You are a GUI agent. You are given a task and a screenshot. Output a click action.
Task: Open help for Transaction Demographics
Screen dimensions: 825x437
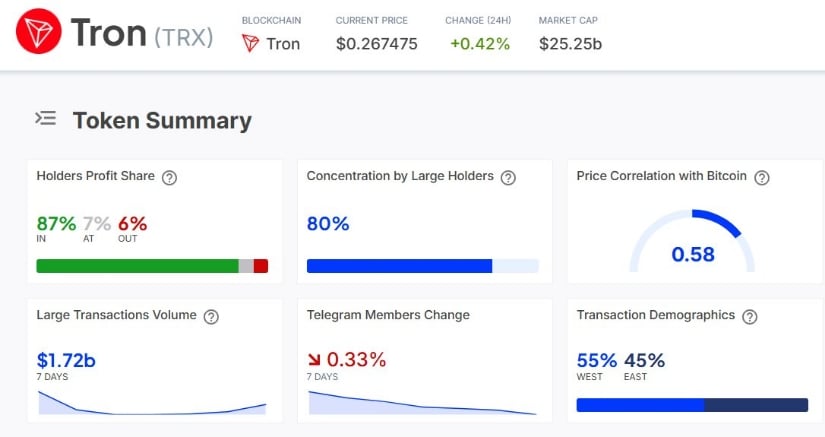(x=750, y=317)
